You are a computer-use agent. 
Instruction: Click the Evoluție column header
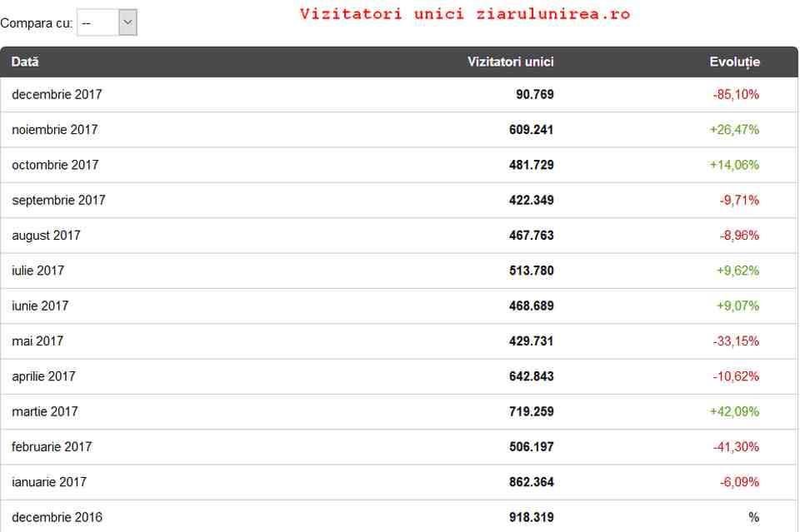734,62
